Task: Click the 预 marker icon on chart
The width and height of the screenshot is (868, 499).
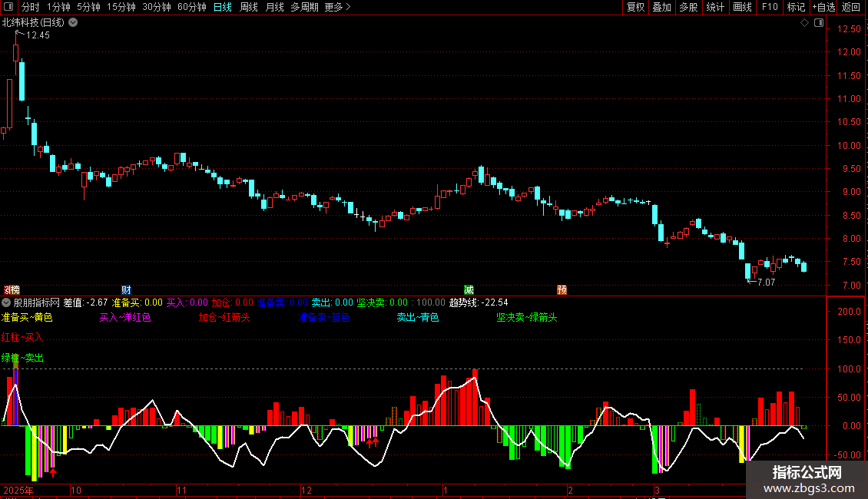Action: click(562, 290)
